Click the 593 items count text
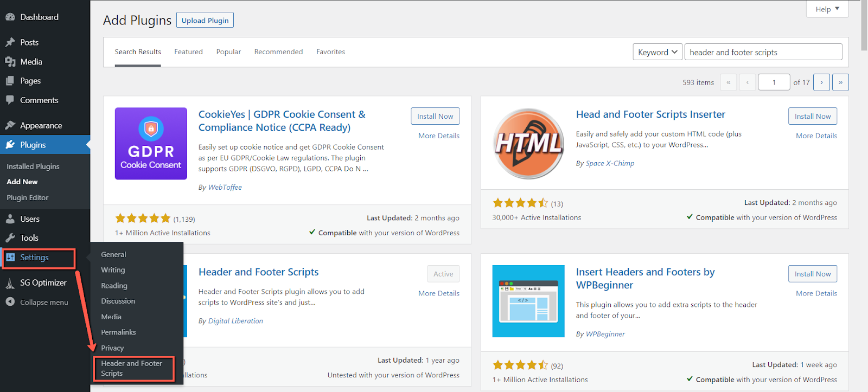 point(698,82)
